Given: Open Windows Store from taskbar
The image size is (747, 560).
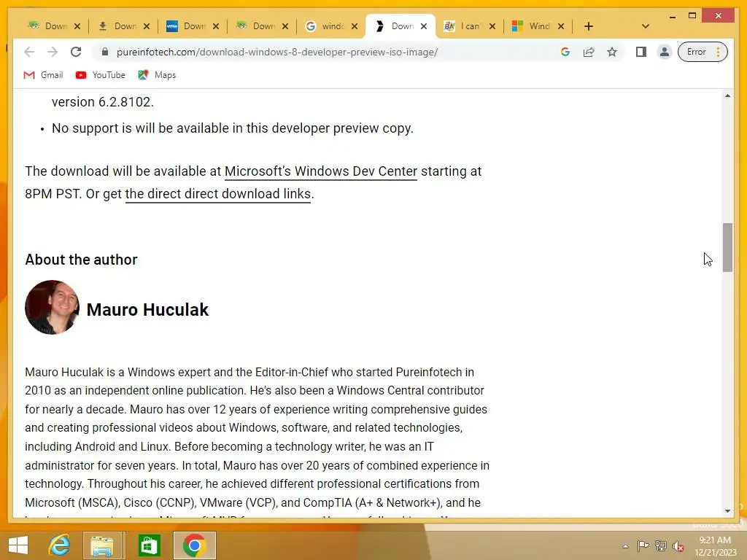Looking at the screenshot, I should tap(149, 545).
